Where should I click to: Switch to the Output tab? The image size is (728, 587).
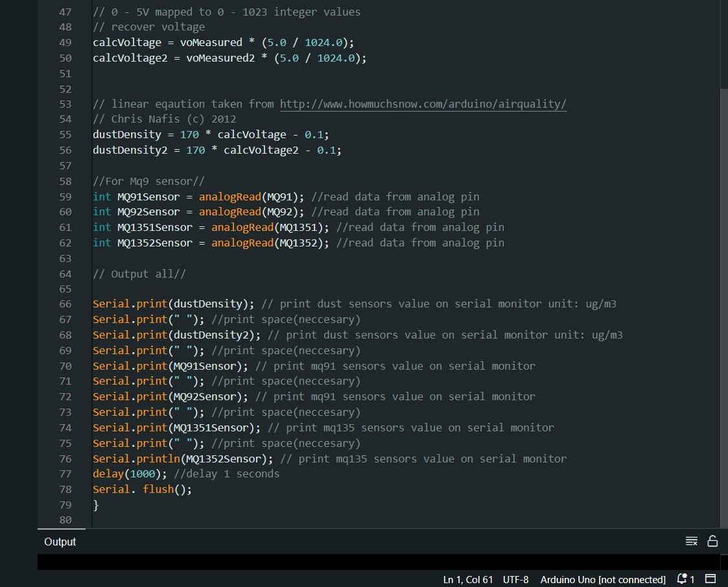60,541
